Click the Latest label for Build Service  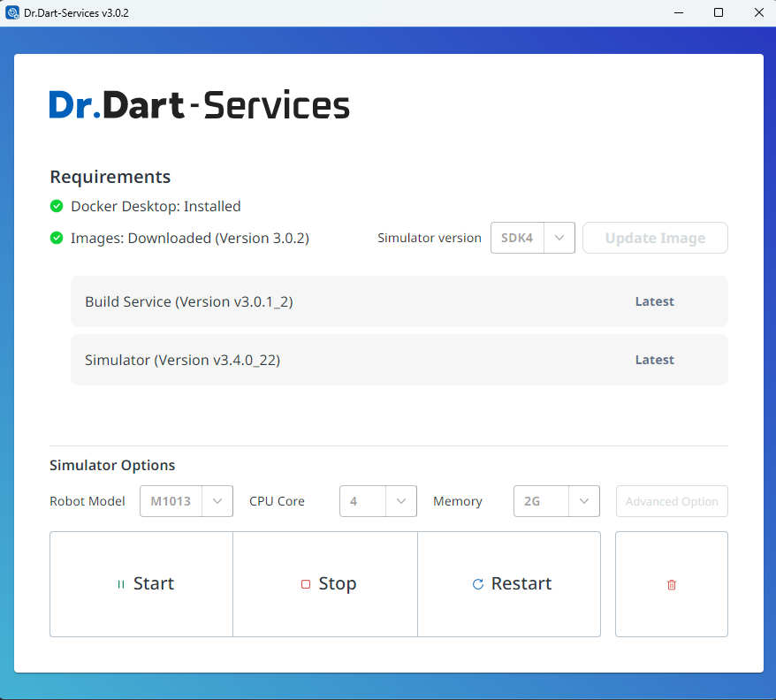click(654, 301)
